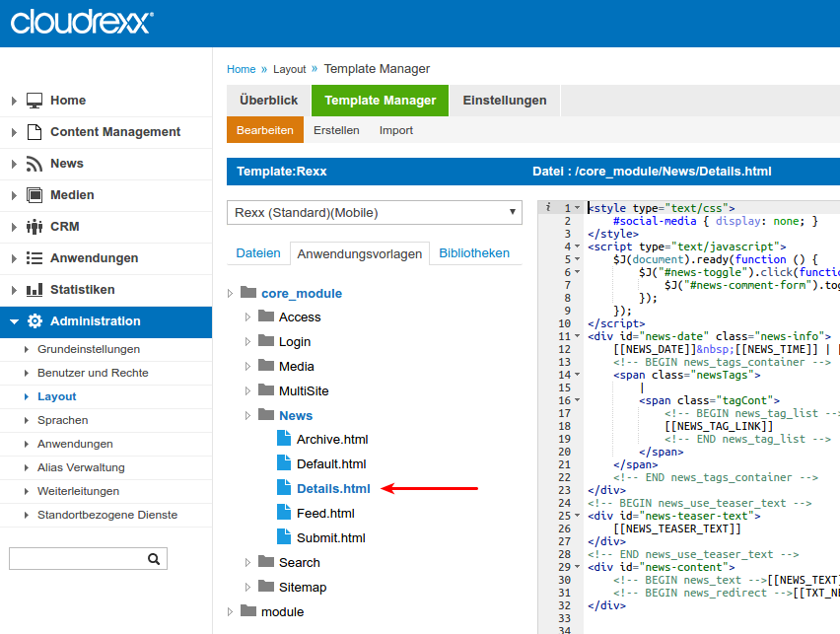Open Sprachen submenu item

pos(63,420)
